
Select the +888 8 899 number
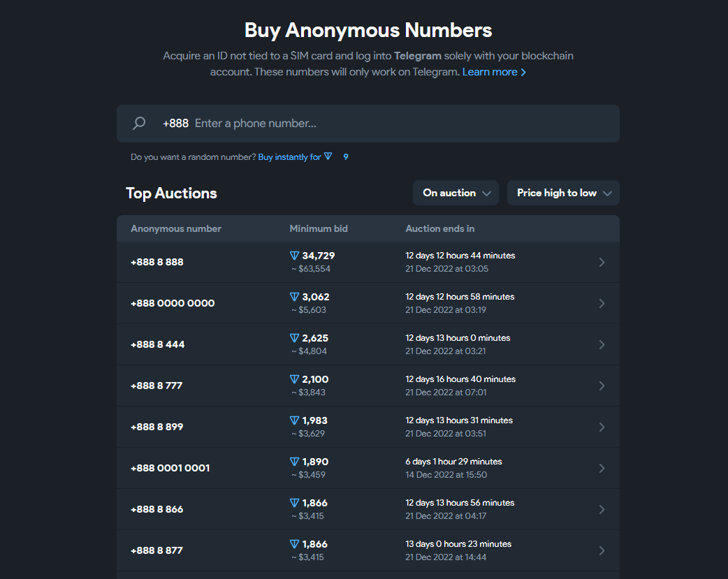point(157,427)
